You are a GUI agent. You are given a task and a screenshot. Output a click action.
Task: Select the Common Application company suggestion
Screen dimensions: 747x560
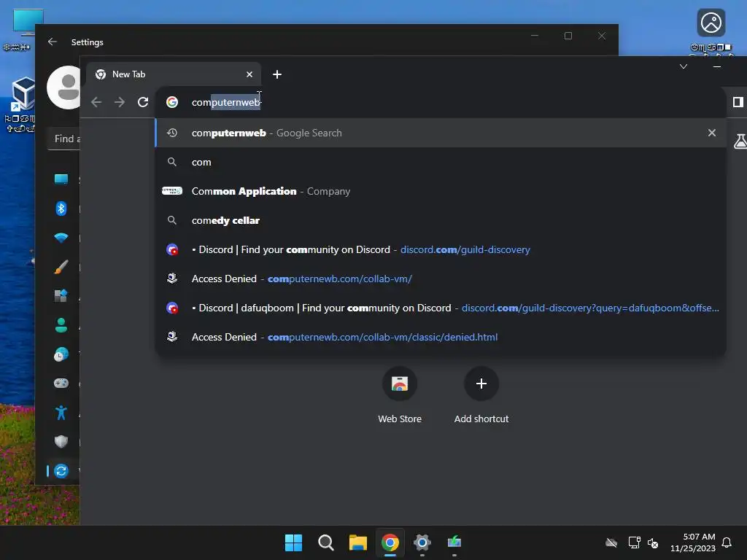click(x=441, y=191)
